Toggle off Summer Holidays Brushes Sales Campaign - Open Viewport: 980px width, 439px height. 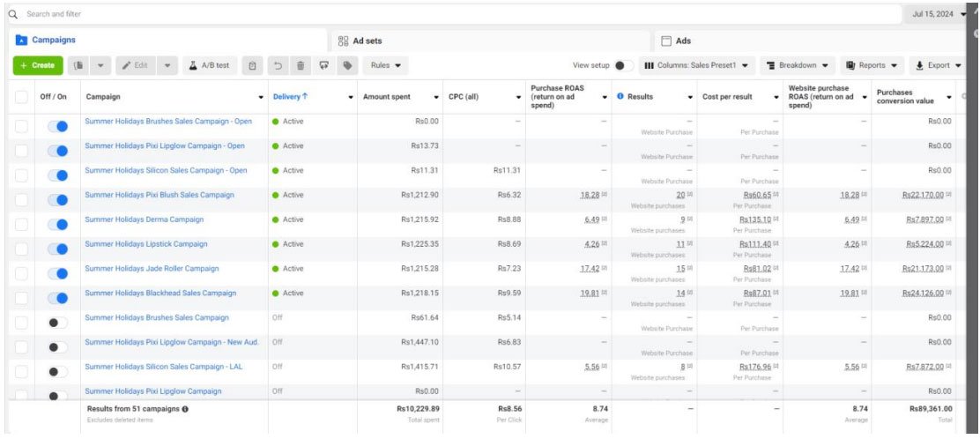coord(57,126)
